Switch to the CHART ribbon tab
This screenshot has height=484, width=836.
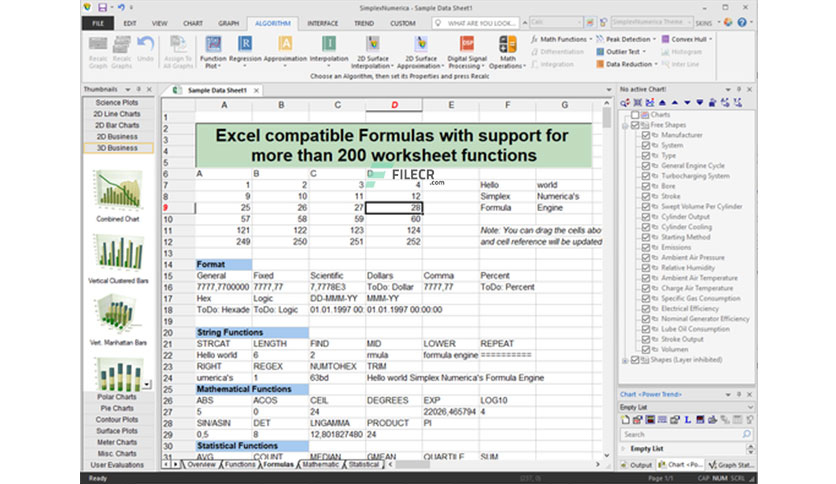(192, 23)
